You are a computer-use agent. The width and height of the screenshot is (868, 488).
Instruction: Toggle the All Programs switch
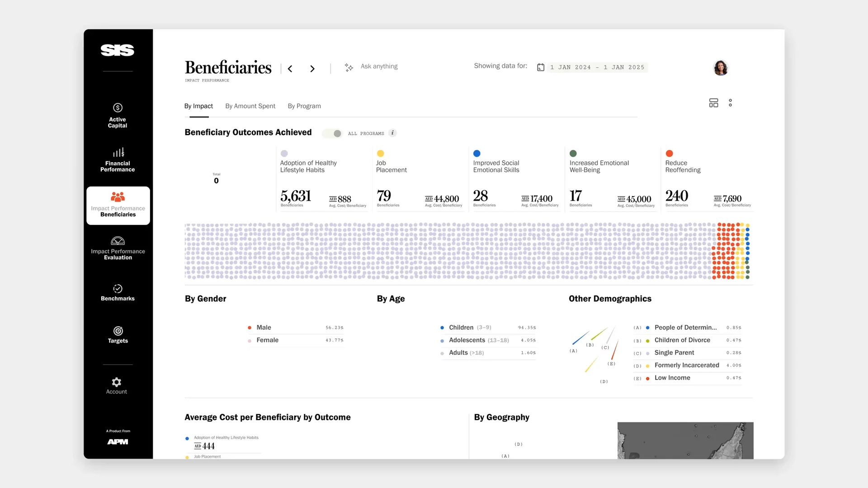[333, 133]
